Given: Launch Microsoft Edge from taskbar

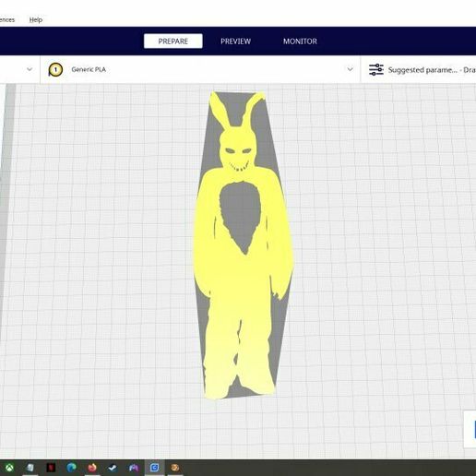Looking at the screenshot, I should 71,468.
